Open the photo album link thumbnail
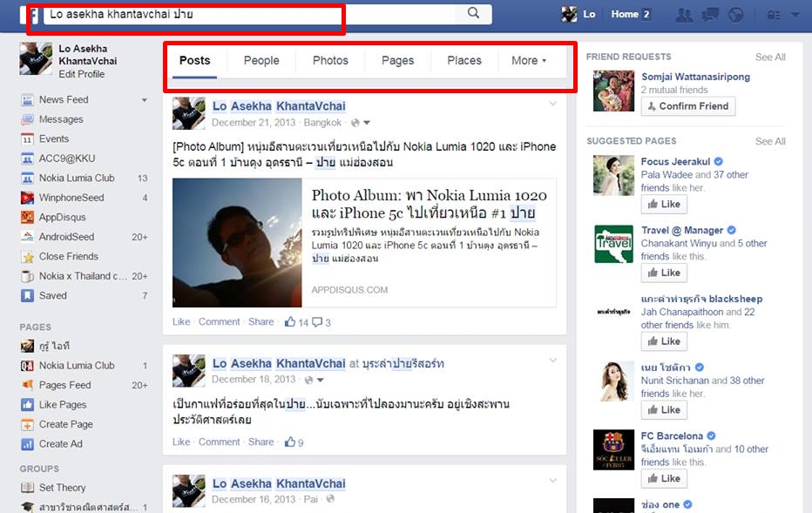 [x=237, y=243]
